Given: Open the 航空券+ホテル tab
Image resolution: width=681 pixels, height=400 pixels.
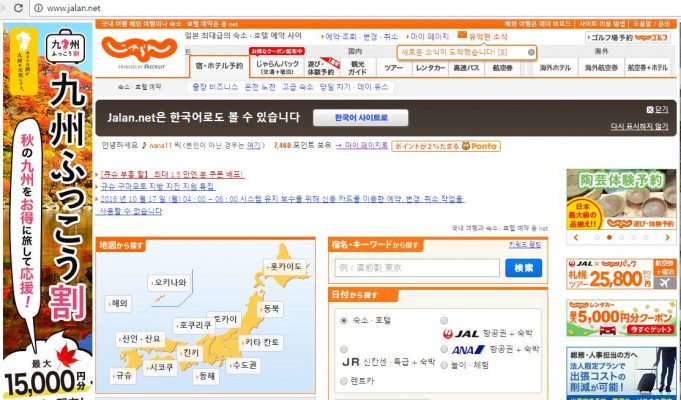Looking at the screenshot, I should [647, 67].
